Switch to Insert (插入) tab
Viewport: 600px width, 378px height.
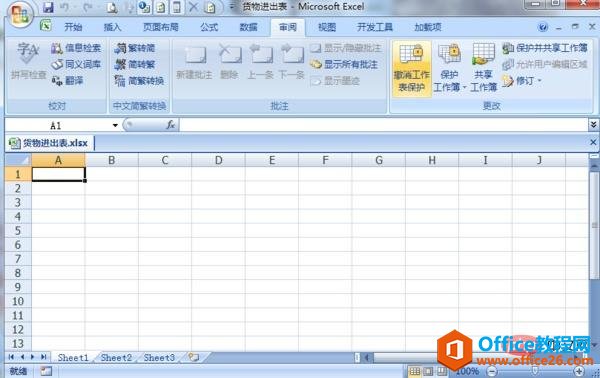point(112,27)
